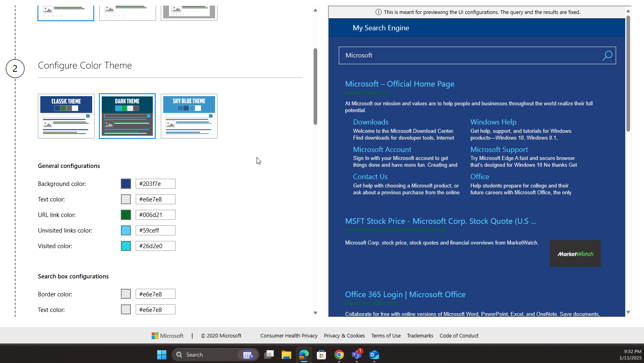Edit the general Text color hex field
Screen dimensions: 644x363
pos(156,199)
